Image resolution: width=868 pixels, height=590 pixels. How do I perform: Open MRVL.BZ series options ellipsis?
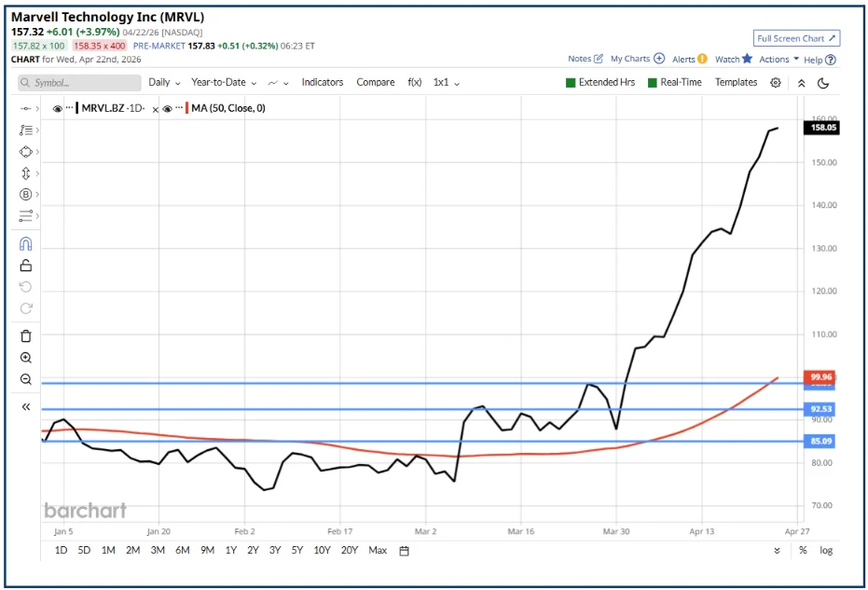click(x=69, y=107)
